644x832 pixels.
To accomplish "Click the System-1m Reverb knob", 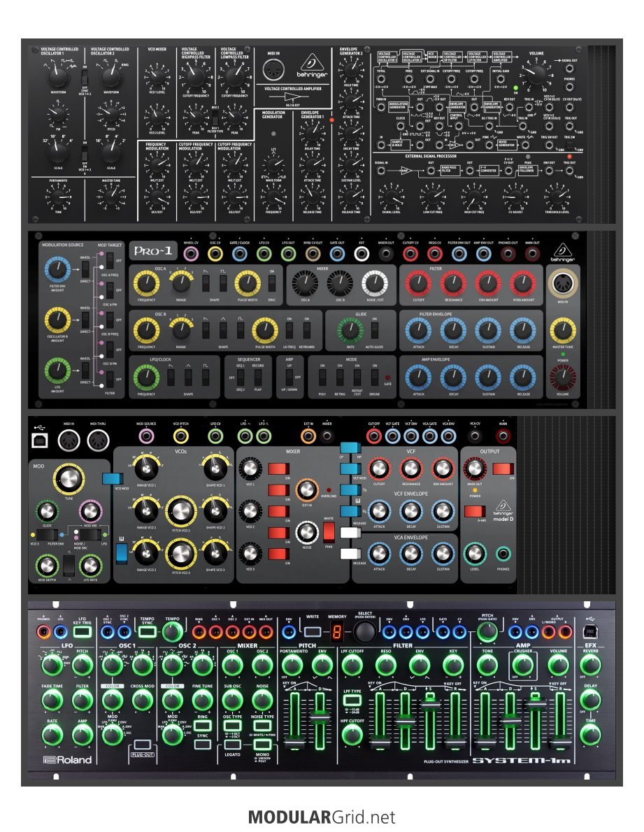I will coord(590,664).
